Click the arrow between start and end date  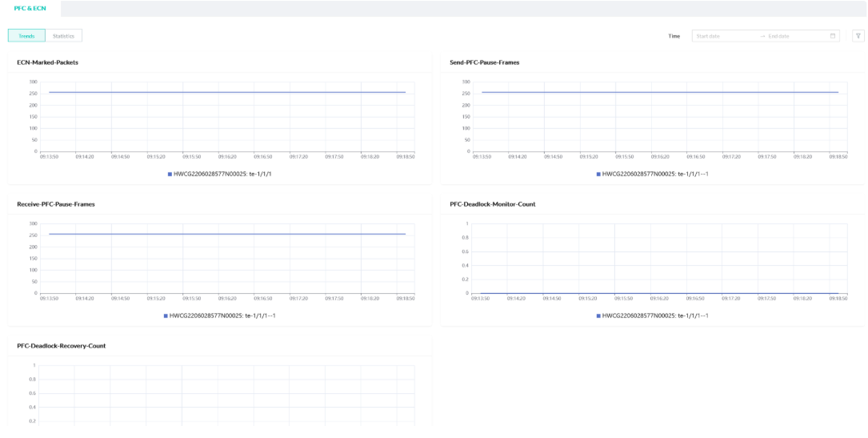coord(762,36)
